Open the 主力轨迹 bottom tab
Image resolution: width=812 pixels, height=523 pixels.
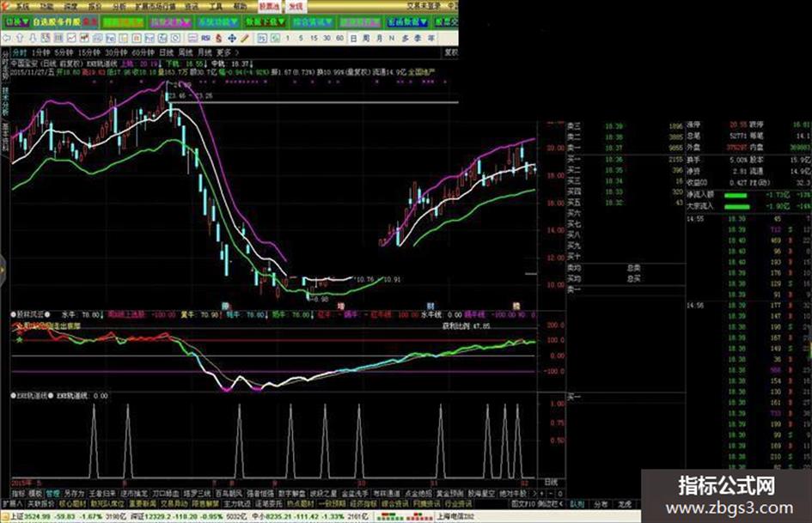236,503
